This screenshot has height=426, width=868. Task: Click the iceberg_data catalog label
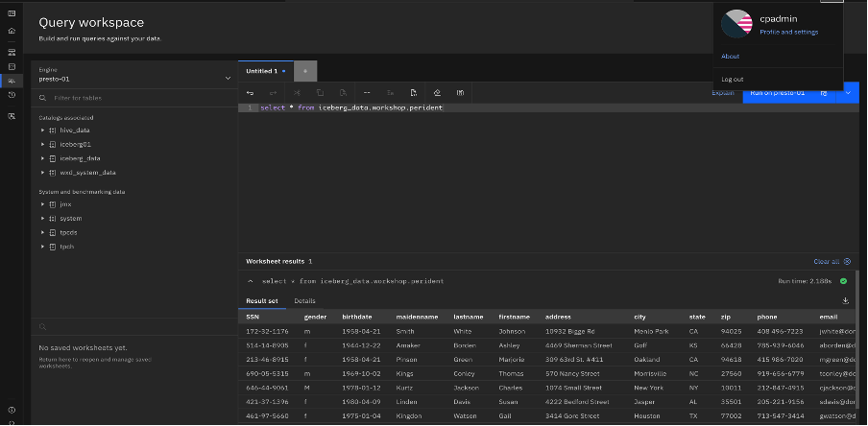tap(80, 158)
